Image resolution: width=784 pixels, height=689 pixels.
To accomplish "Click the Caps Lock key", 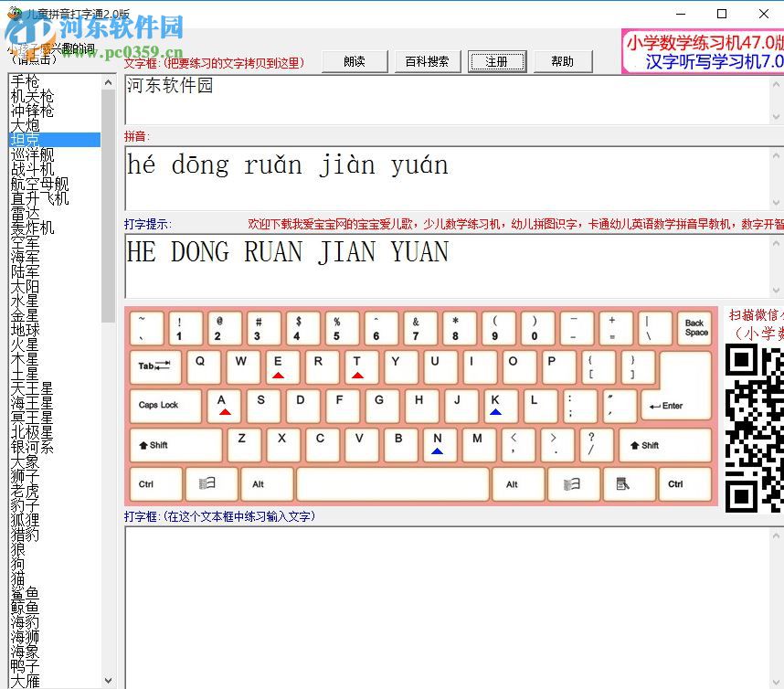I will 164,406.
